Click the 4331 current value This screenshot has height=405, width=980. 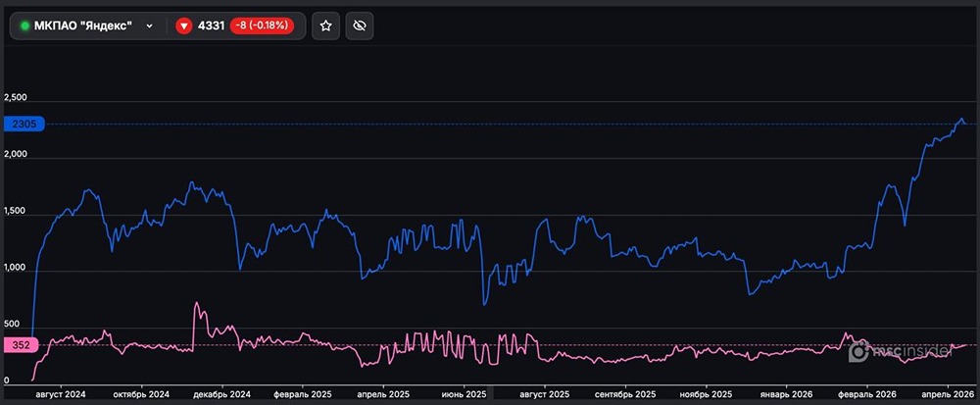pyautogui.click(x=211, y=25)
